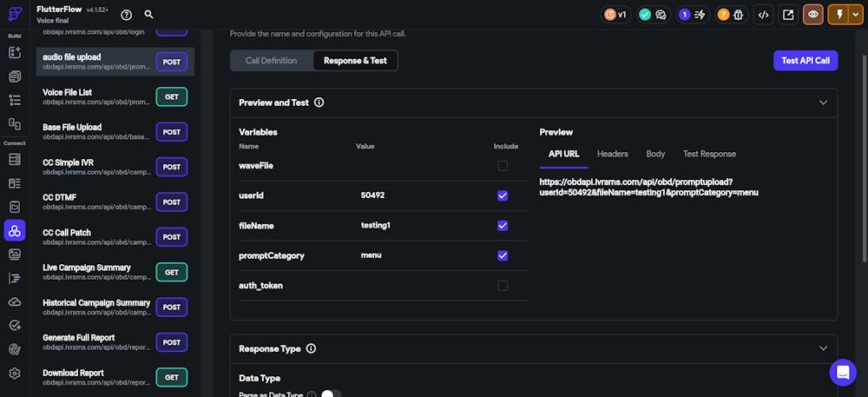Viewport: 868px width, 397px height.
Task: Open the developer code view icon
Action: (x=763, y=15)
